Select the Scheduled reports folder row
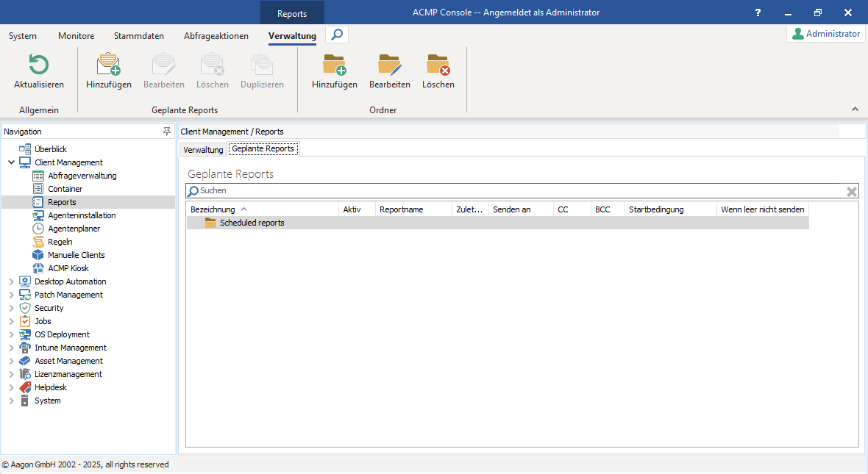This screenshot has width=868, height=474. click(x=498, y=223)
